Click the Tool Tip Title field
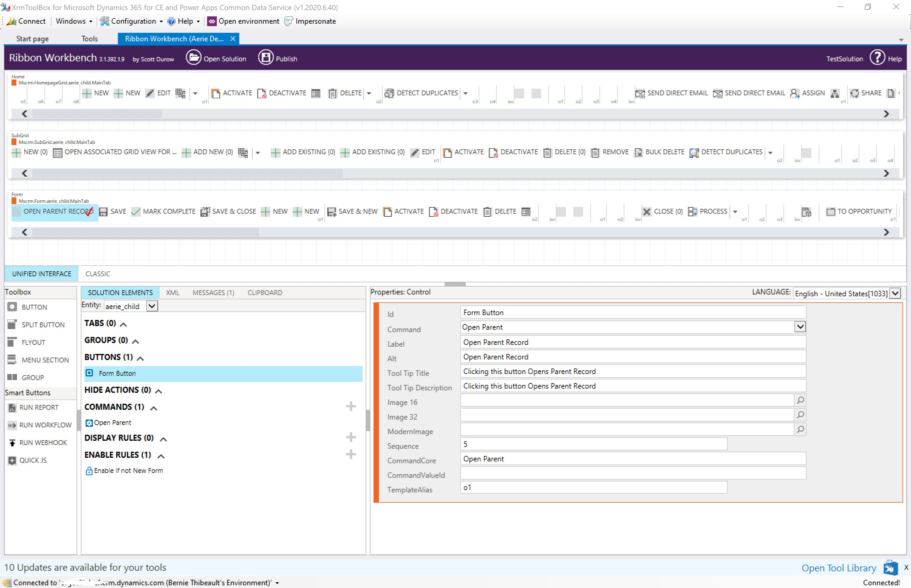This screenshot has width=911, height=588. (633, 371)
